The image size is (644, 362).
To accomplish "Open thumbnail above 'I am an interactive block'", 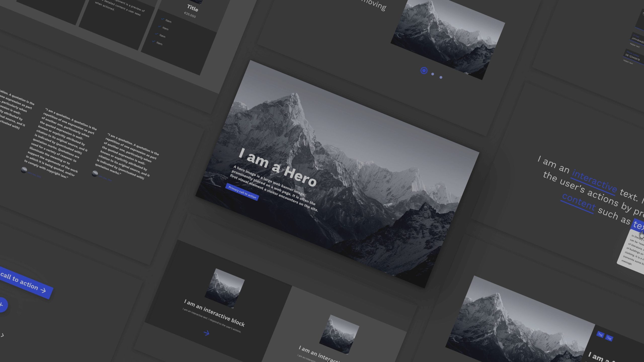I will 224,288.
